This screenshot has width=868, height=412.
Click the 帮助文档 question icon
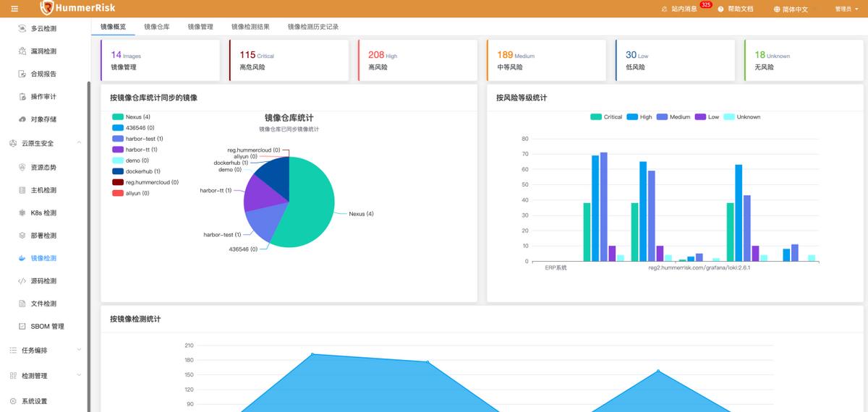click(x=720, y=9)
